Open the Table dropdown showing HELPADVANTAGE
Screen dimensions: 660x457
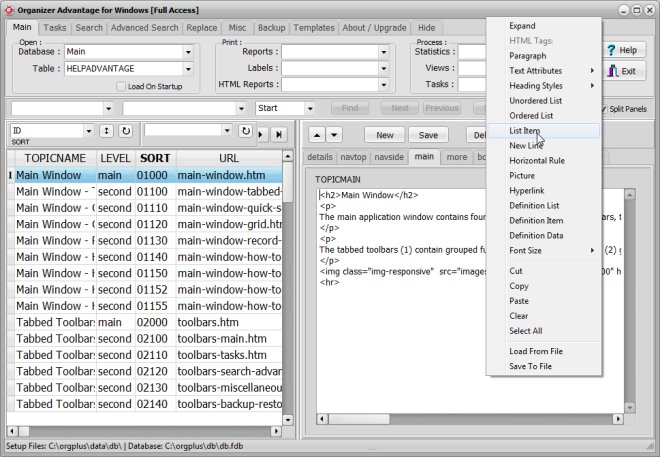pyautogui.click(x=188, y=69)
